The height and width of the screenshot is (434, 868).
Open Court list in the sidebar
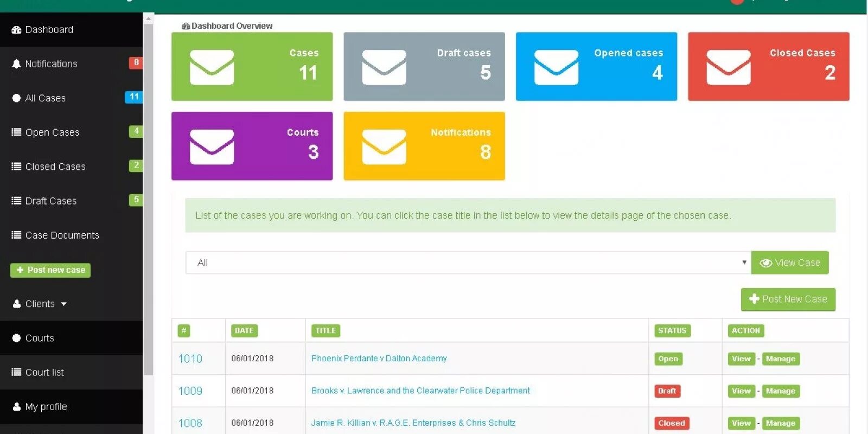click(71, 372)
